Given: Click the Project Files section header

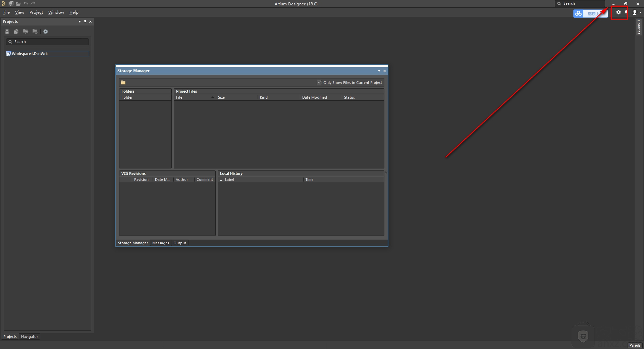Looking at the screenshot, I should point(279,91).
